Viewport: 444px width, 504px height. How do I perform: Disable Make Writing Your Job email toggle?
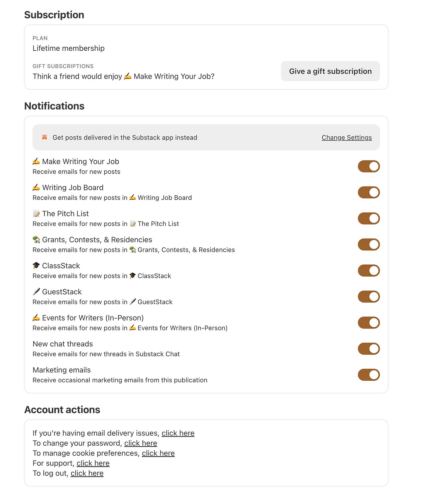coord(369,166)
